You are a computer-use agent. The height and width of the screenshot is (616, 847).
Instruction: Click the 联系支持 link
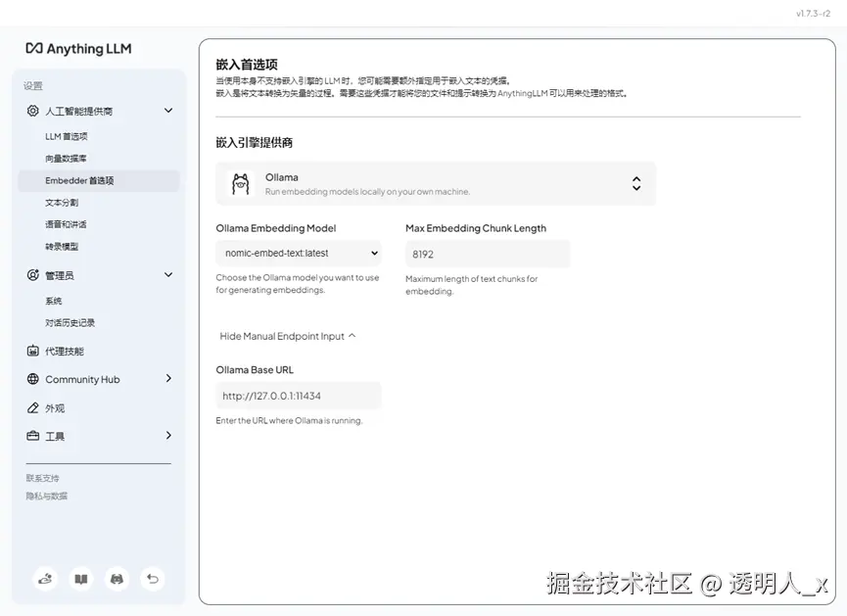(43, 478)
